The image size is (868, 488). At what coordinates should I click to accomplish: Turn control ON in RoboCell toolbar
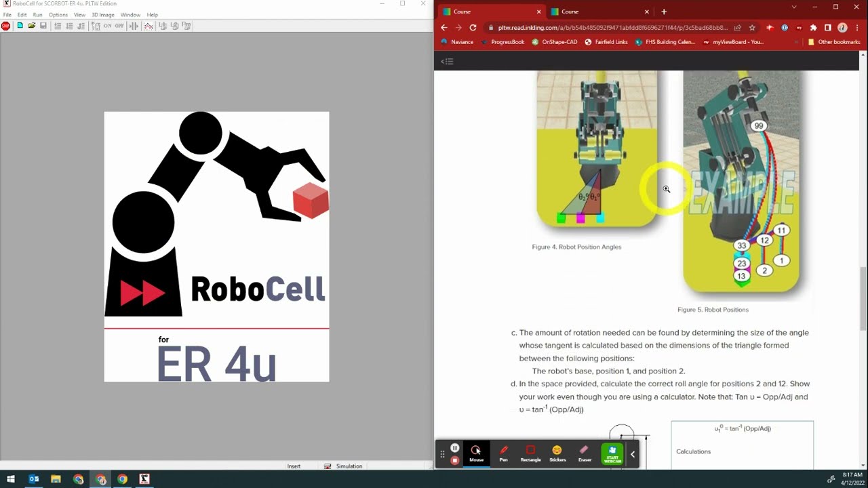107,26
